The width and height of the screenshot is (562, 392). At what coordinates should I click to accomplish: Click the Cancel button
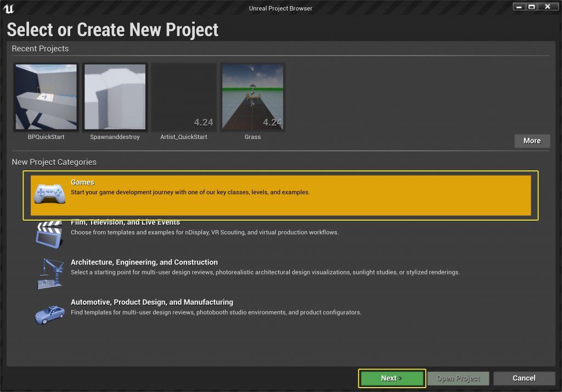click(x=524, y=378)
